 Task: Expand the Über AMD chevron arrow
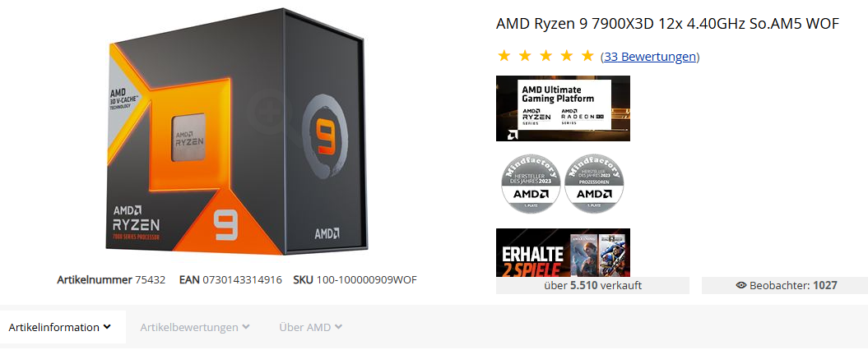click(338, 327)
